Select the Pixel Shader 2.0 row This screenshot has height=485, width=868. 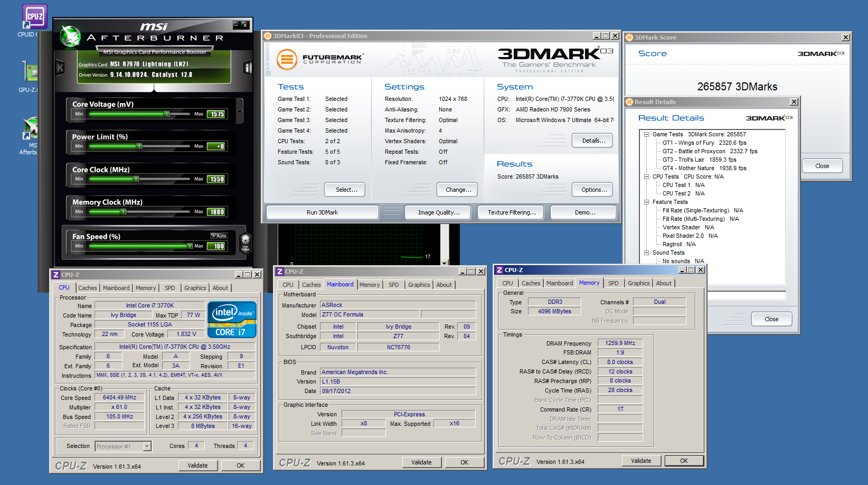coord(690,236)
